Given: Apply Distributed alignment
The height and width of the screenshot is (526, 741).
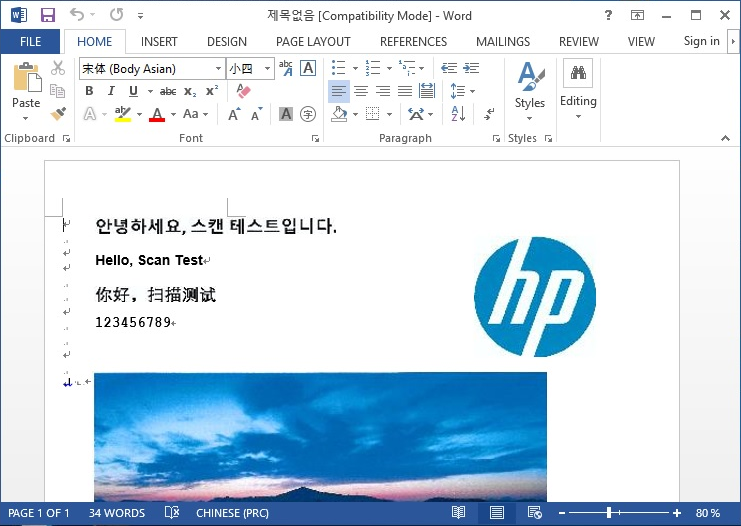Looking at the screenshot, I should click(427, 91).
